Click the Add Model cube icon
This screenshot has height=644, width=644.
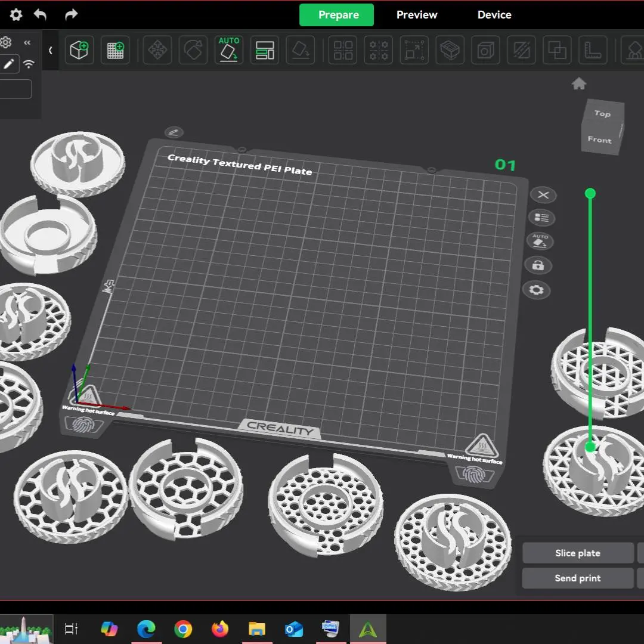tap(79, 50)
